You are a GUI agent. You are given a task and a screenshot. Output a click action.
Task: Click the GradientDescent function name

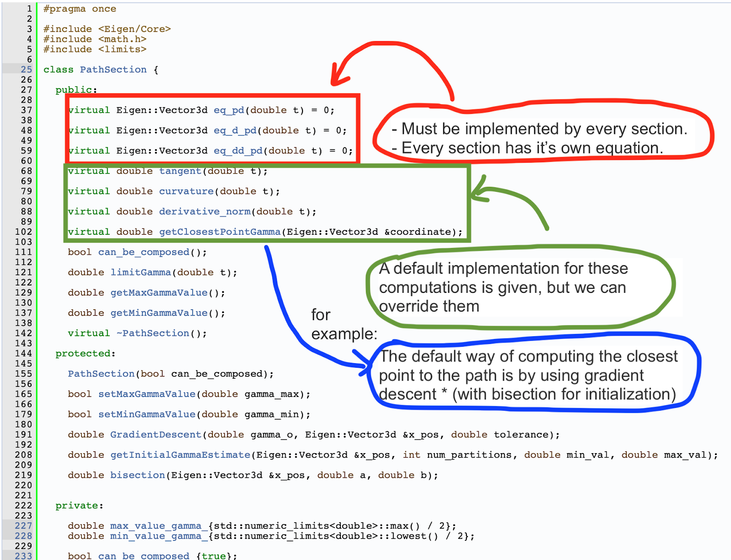(x=156, y=434)
